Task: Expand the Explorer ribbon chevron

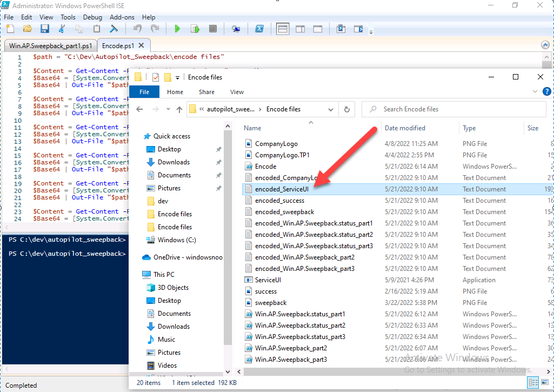Action: 536,92
